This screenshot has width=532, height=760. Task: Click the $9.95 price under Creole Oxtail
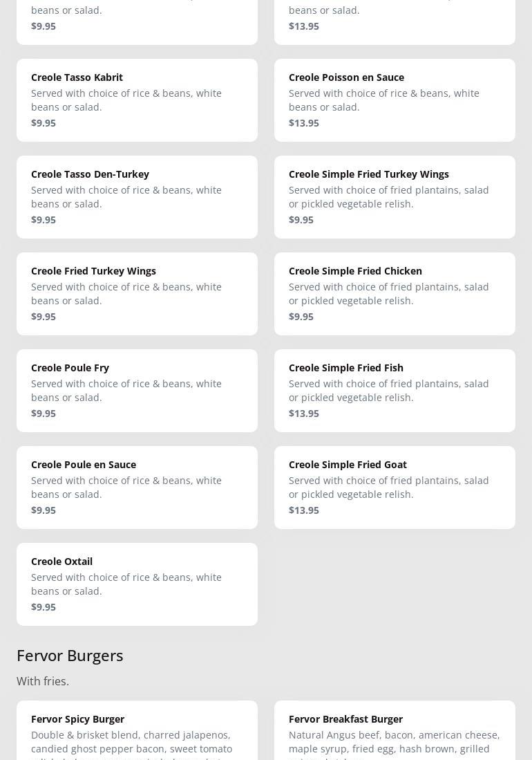pyautogui.click(x=44, y=606)
